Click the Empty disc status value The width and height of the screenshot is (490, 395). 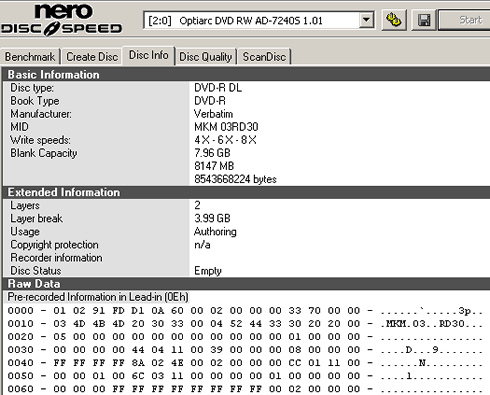pos(208,271)
